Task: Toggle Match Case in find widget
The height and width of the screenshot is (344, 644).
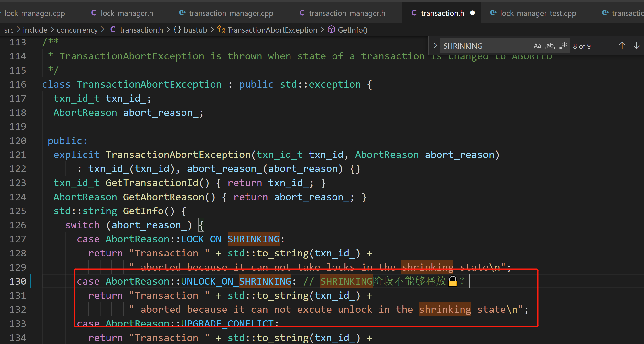Action: (x=537, y=46)
